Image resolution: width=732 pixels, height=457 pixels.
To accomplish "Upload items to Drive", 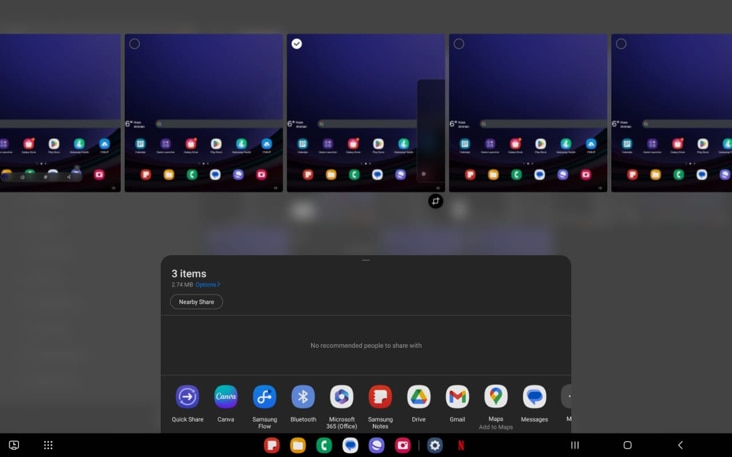I will [x=419, y=397].
